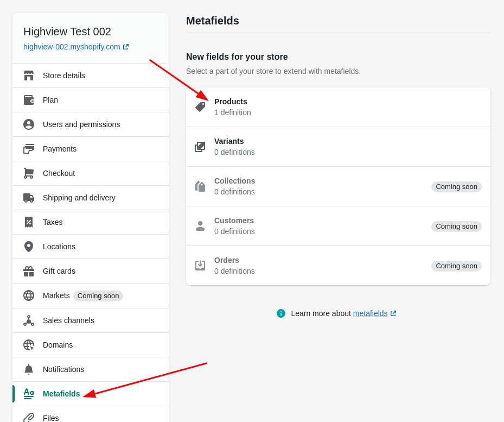Click the Store details storefront icon
This screenshot has width=504, height=422.
(x=29, y=75)
